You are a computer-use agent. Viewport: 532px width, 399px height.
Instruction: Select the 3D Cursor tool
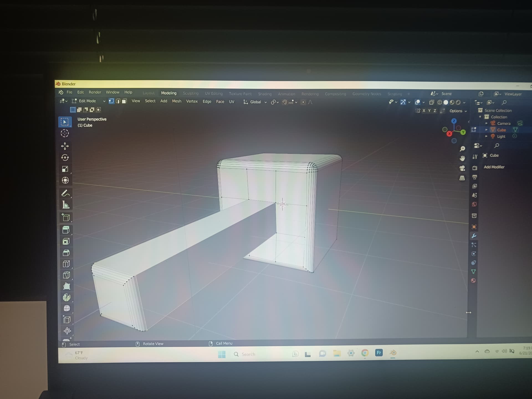65,133
